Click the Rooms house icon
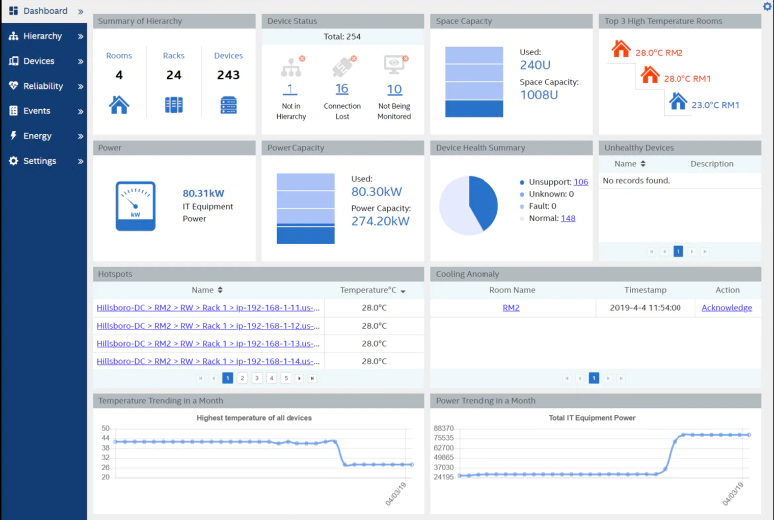The width and height of the screenshot is (774, 520). pos(119,104)
